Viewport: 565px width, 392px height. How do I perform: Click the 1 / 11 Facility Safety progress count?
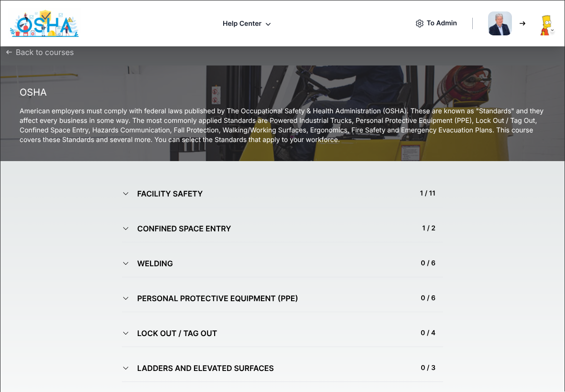tap(427, 193)
